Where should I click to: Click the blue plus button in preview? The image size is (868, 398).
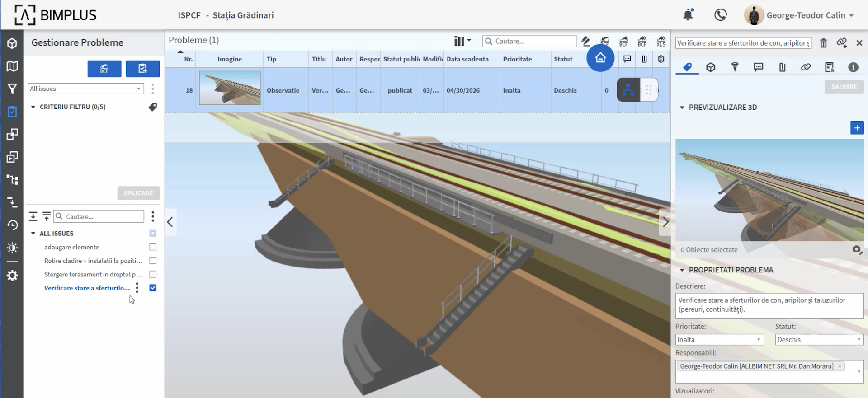tap(857, 128)
